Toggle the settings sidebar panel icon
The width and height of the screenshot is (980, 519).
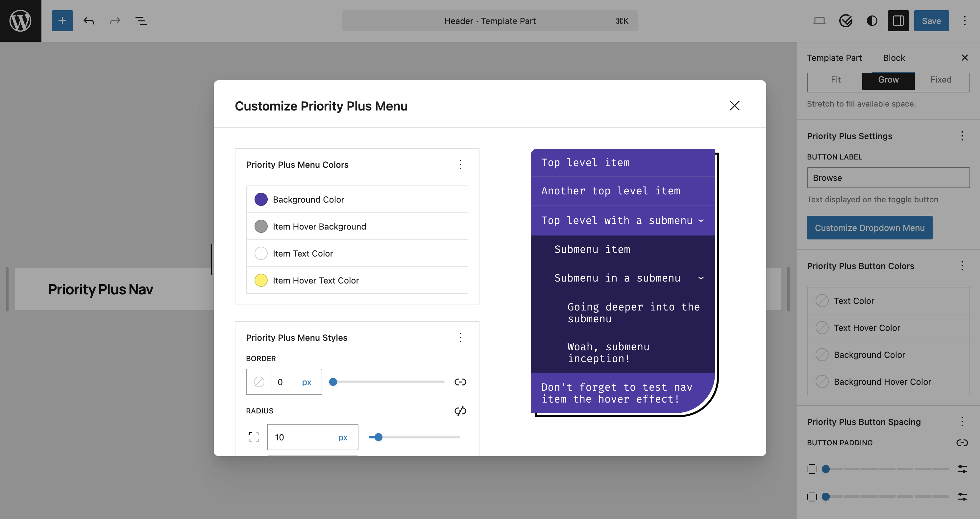click(x=898, y=20)
